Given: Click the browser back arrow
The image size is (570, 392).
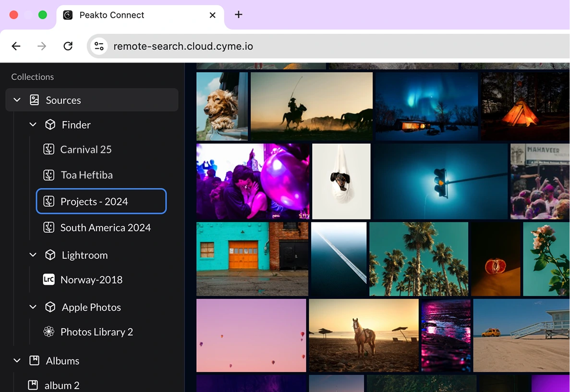Looking at the screenshot, I should [16, 46].
